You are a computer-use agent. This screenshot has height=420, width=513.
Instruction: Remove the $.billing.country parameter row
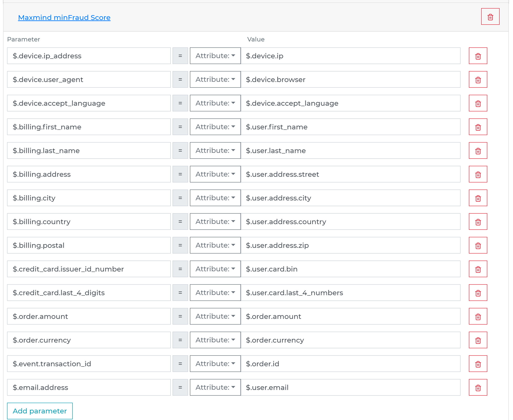click(478, 222)
